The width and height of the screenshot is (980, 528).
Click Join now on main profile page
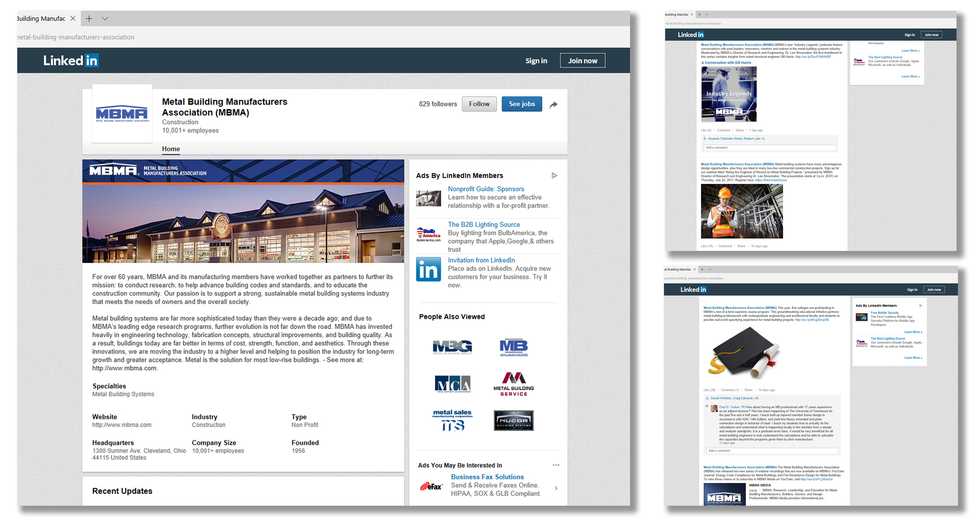pos(582,60)
